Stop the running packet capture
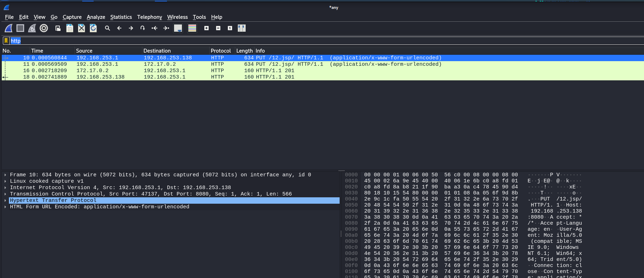Image resolution: width=644 pixels, height=278 pixels. pyautogui.click(x=20, y=28)
